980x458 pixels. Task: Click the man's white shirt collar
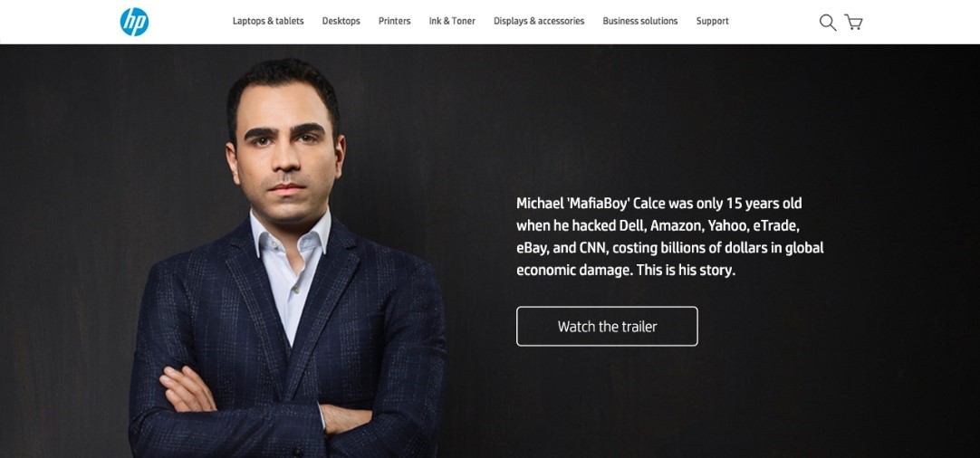(292, 233)
